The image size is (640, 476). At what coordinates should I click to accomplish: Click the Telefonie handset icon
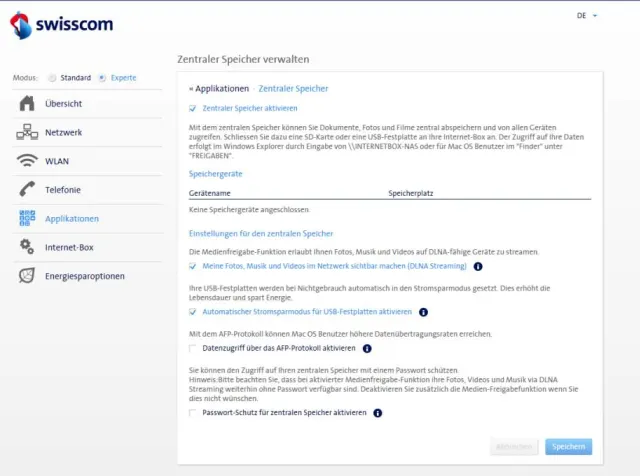click(27, 189)
